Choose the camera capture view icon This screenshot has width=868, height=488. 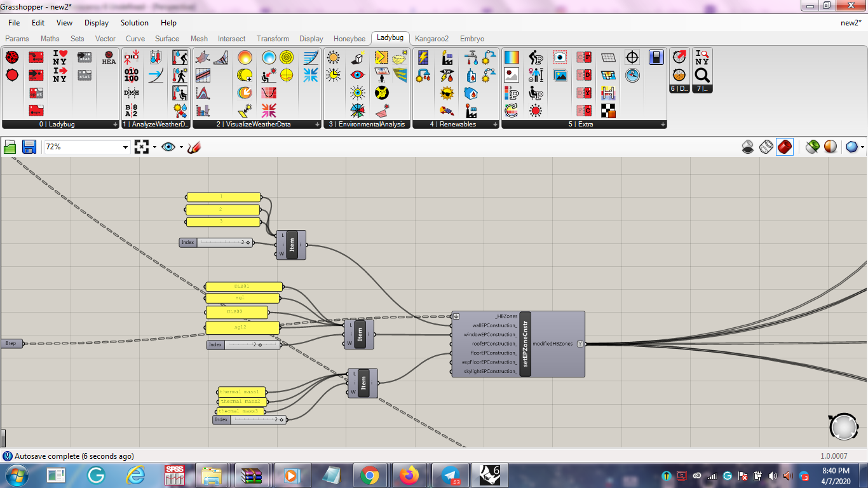[560, 58]
